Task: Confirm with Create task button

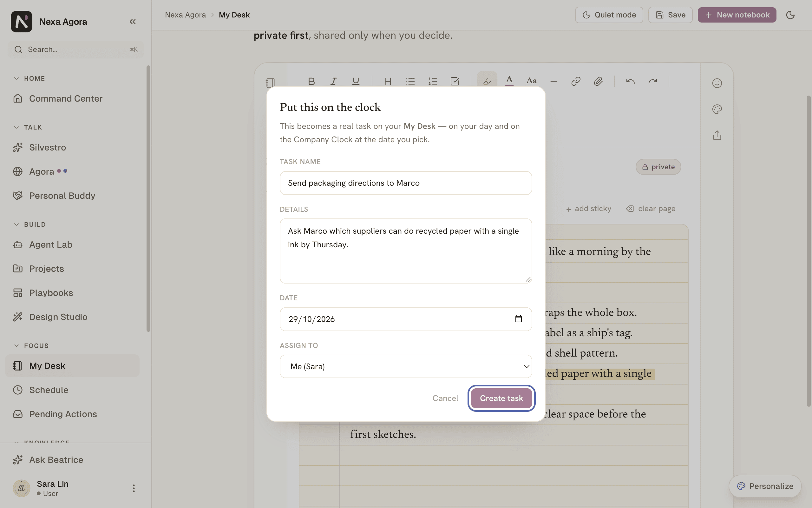Action: pos(501,398)
